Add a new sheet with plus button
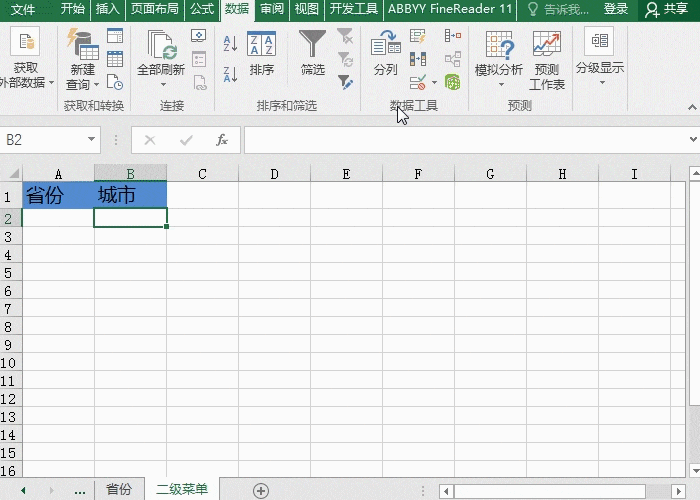This screenshot has width=700, height=500. click(261, 491)
